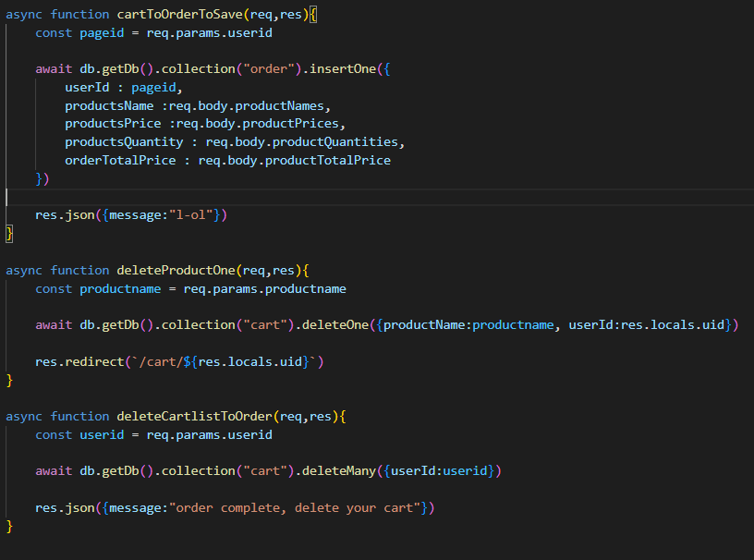
Task: Click the "l-ol" message string
Action: [191, 215]
